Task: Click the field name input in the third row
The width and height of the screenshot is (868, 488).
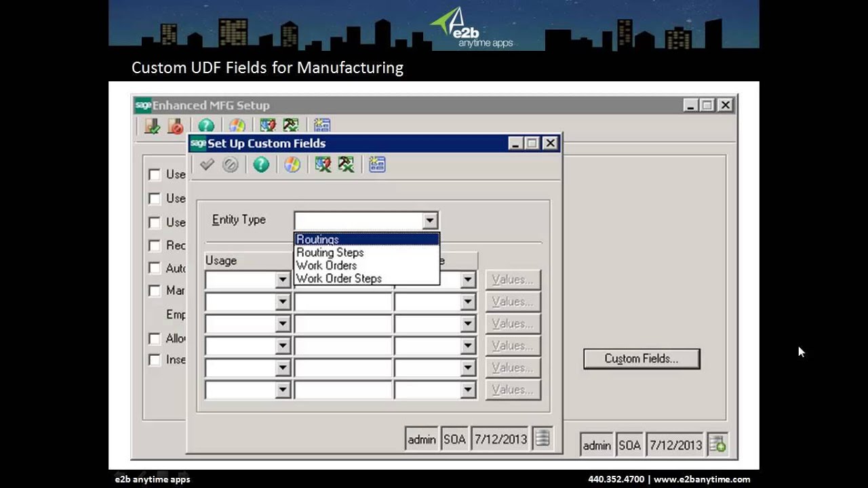Action: [x=343, y=324]
